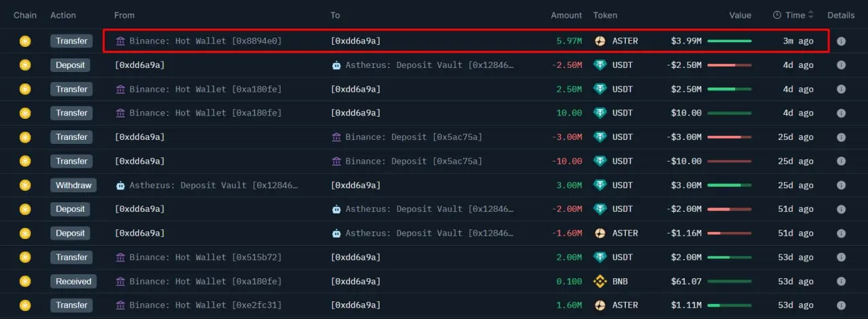Click the Astherus vault icon in the Withdraw row
Viewport: 868px width, 319px height.
click(121, 185)
